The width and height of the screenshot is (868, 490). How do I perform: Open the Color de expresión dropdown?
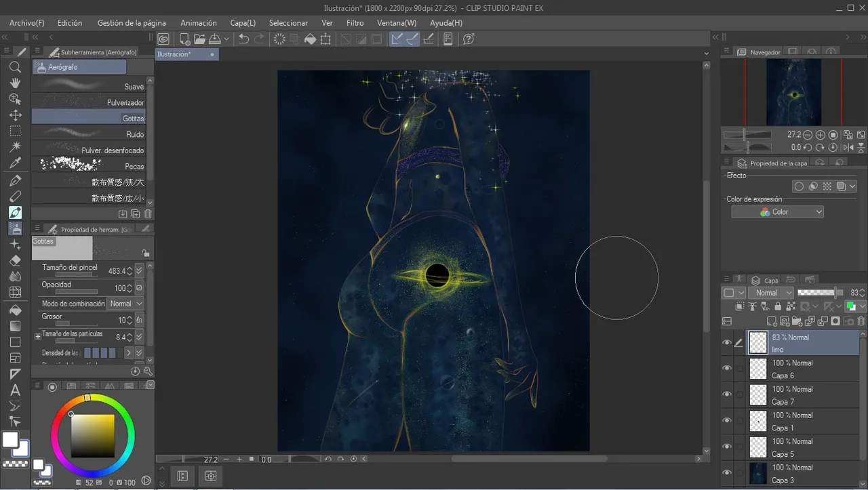(x=778, y=212)
